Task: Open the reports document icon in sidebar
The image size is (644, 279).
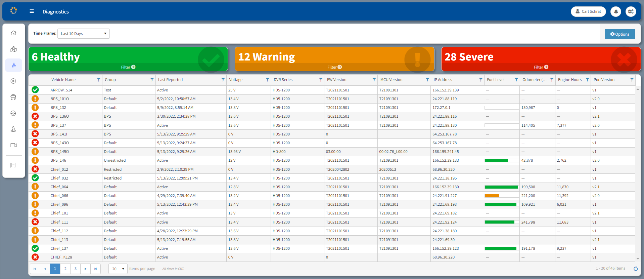Action: [x=13, y=165]
